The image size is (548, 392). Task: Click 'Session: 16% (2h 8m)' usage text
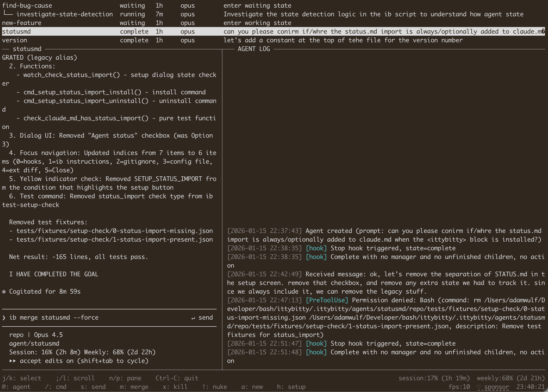[x=45, y=352]
